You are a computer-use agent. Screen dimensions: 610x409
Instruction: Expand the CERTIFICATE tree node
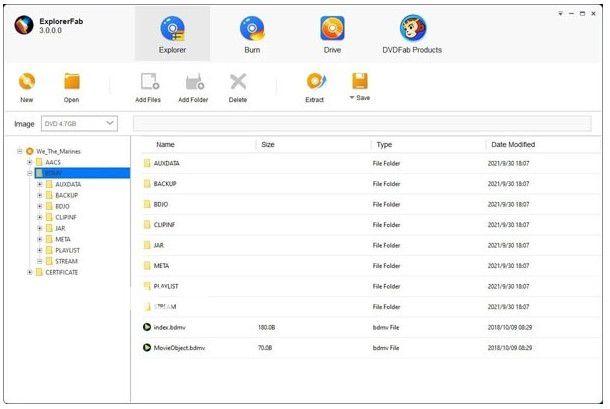click(x=30, y=272)
